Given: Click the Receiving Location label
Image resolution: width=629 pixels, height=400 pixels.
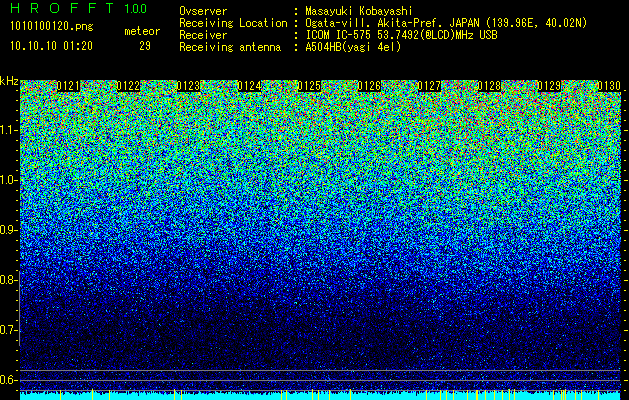Looking at the screenshot, I should 233,23.
